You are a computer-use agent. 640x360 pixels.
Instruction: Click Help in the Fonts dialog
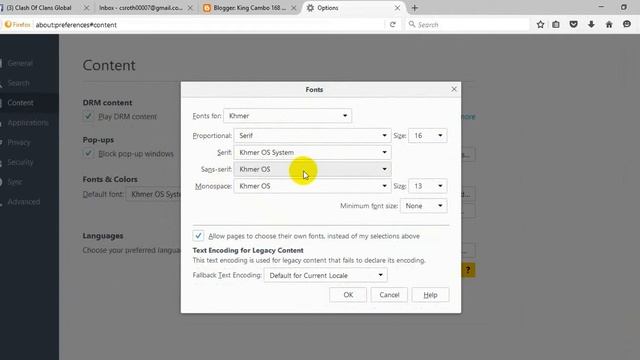pyautogui.click(x=430, y=295)
